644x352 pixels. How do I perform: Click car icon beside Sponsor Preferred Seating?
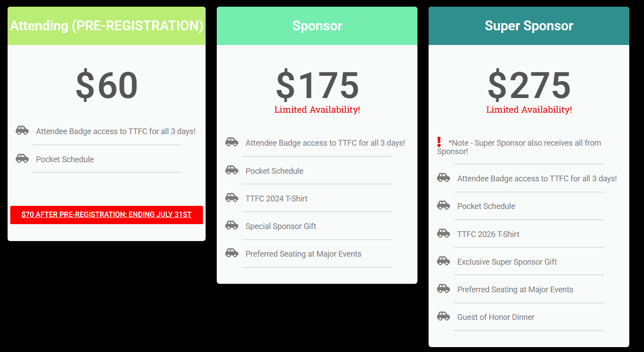(x=232, y=253)
